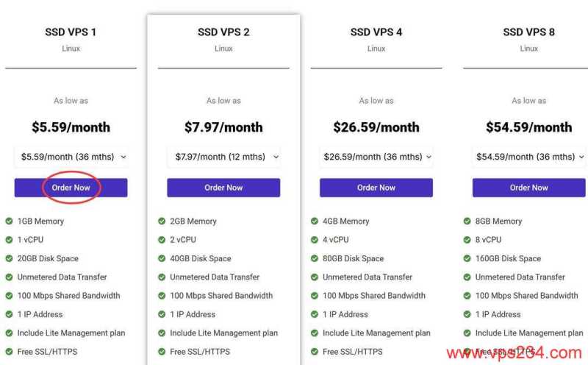
Task: Select the SSD VPS 2 plan heading
Action: coord(223,32)
